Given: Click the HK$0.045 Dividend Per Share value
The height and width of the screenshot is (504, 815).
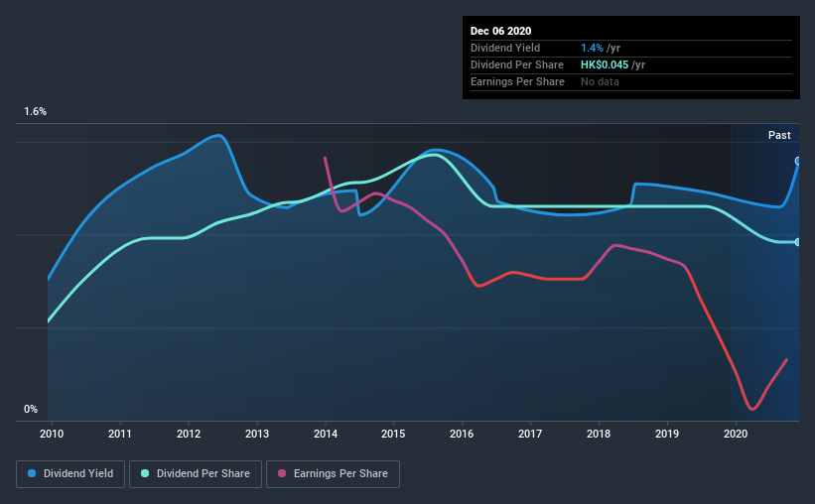Looking at the screenshot, I should point(605,64).
